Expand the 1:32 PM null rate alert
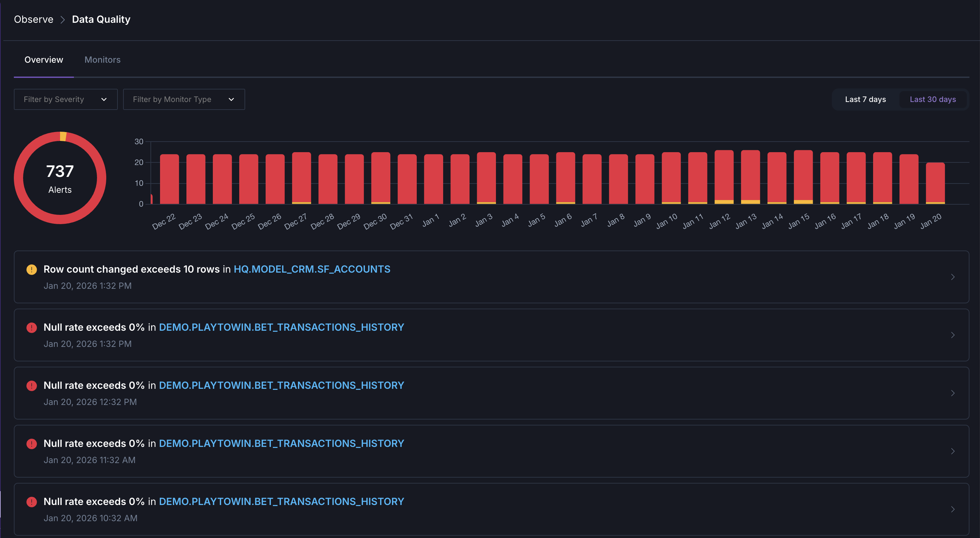The width and height of the screenshot is (980, 538). coord(953,335)
